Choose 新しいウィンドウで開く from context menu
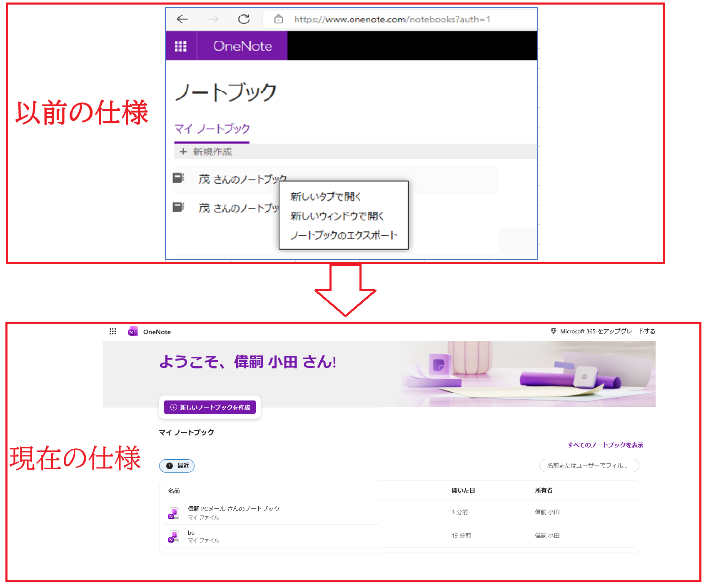 tap(337, 216)
